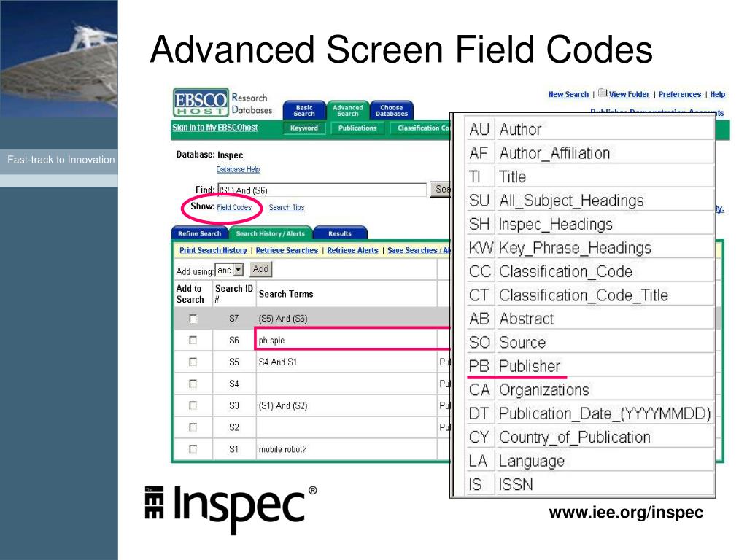Viewport: 747px width, 560px height.
Task: Click Retrieve Alerts link
Action: click(x=352, y=251)
